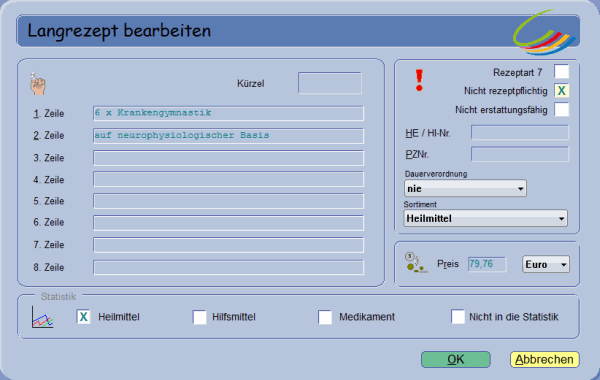Click the 1. Zeile label

(x=49, y=114)
